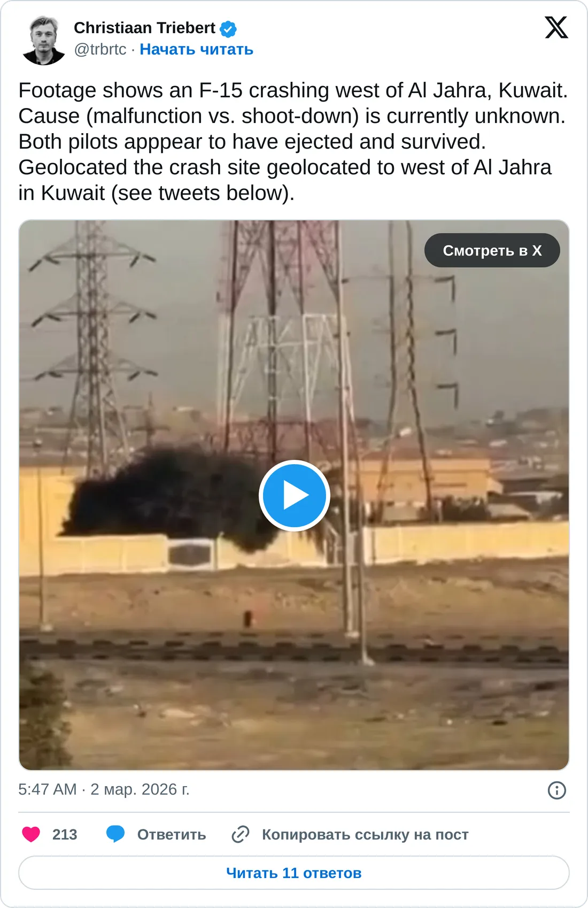
Task: Click the Смотреть в X button
Action: pos(492,250)
